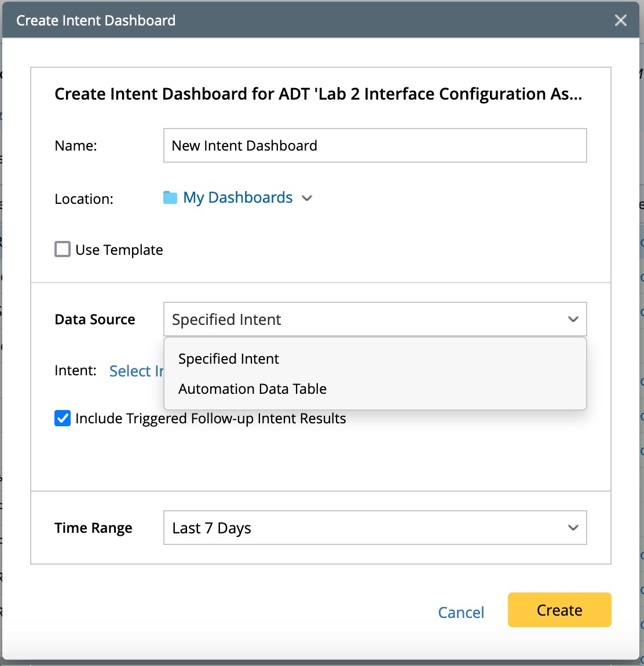Click the Use Template label text
The image size is (644, 666).
(119, 250)
